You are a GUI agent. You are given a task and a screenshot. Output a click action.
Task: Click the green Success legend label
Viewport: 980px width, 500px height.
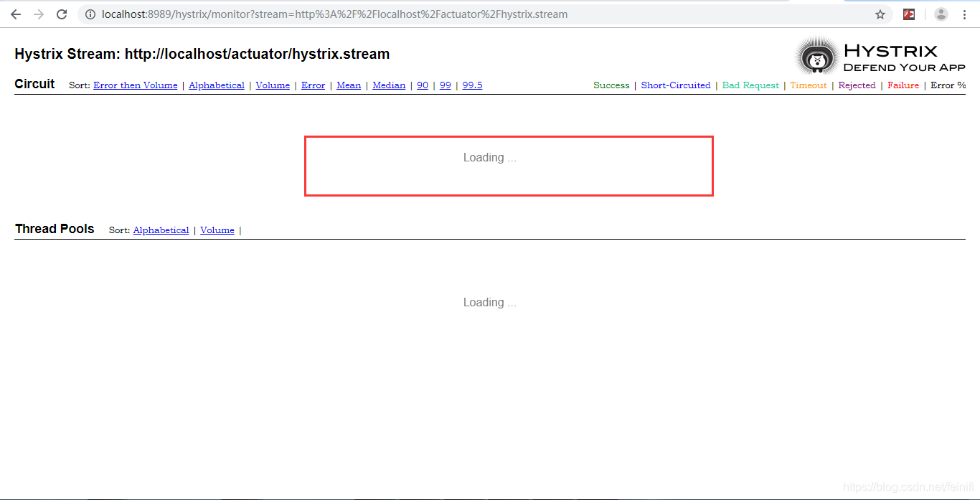point(611,85)
